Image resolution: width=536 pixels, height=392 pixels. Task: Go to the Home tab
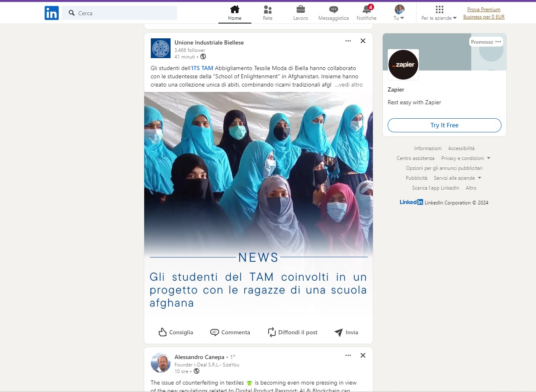pyautogui.click(x=235, y=13)
